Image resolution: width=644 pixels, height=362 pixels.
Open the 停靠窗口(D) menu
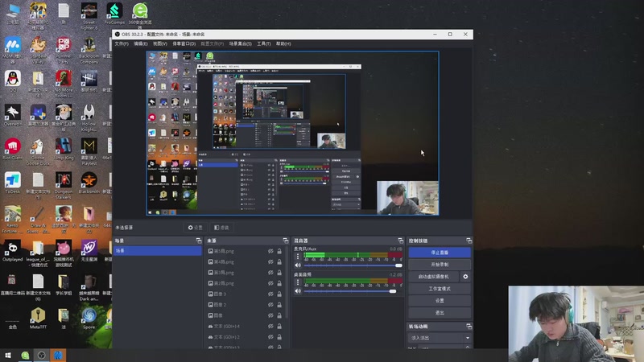[x=184, y=43]
